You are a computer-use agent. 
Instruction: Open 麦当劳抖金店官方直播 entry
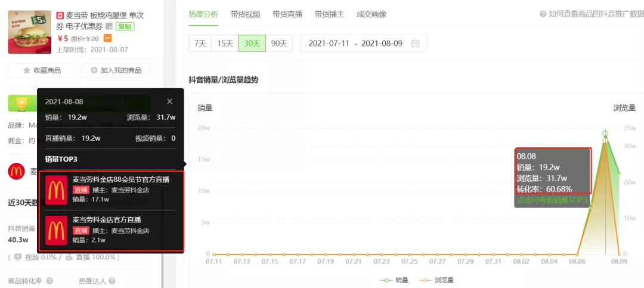click(110, 230)
